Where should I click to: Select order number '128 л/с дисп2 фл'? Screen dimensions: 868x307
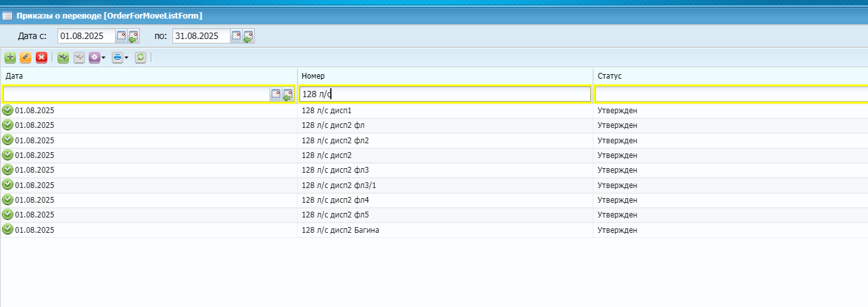point(333,125)
